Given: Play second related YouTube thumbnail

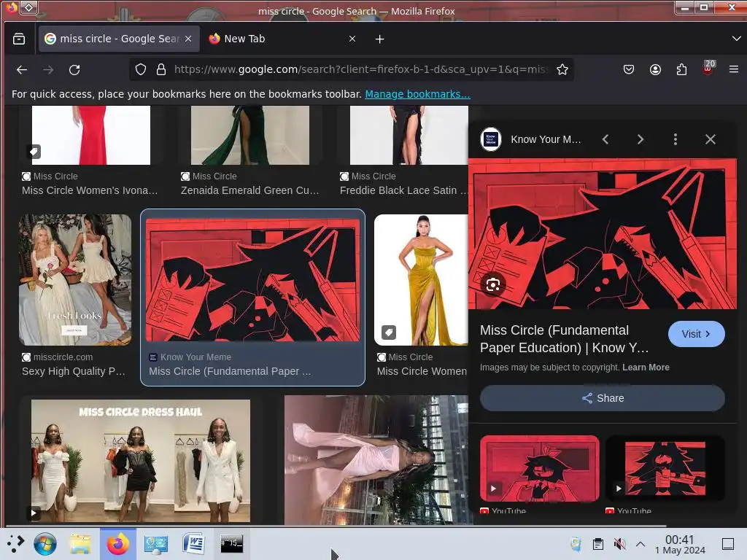Looking at the screenshot, I should (665, 469).
